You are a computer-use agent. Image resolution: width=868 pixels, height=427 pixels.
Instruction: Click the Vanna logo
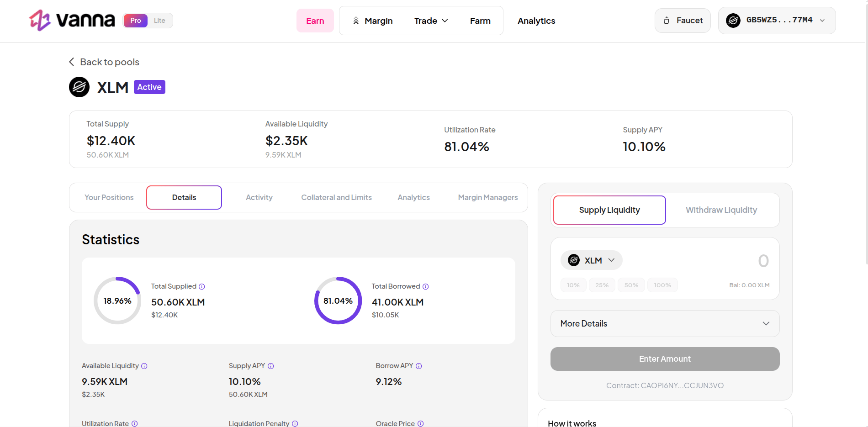tap(72, 21)
